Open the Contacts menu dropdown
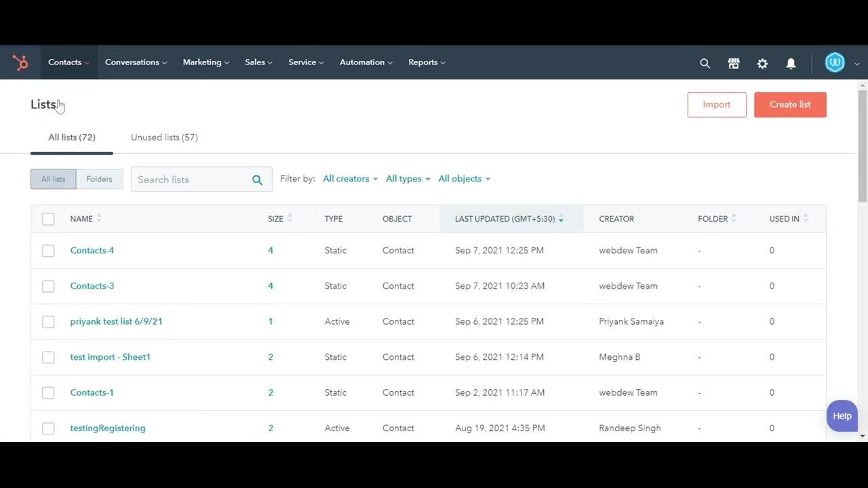The width and height of the screenshot is (868, 488). tap(68, 62)
